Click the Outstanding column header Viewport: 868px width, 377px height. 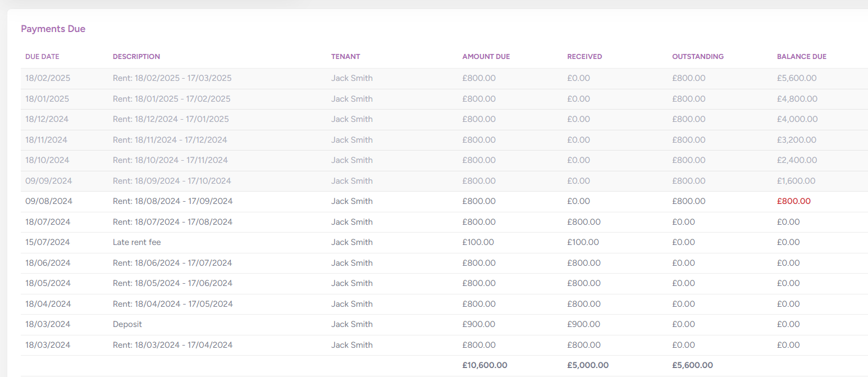698,57
